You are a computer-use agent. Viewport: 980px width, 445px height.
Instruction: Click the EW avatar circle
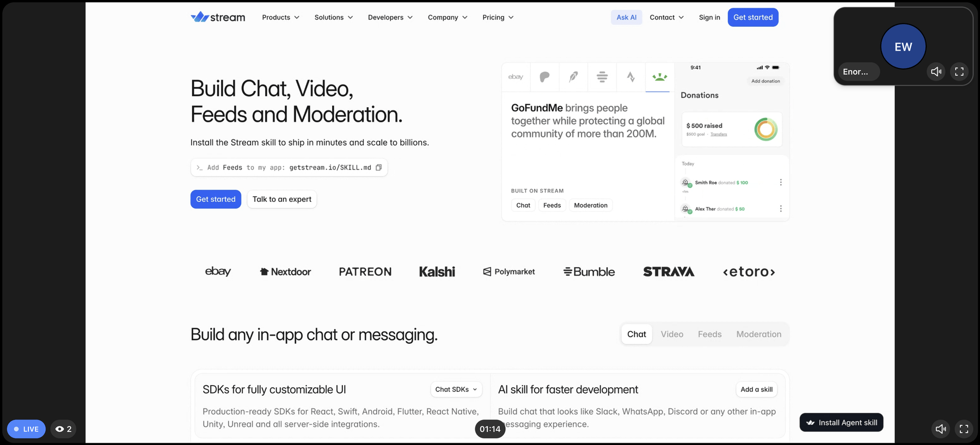(x=903, y=47)
